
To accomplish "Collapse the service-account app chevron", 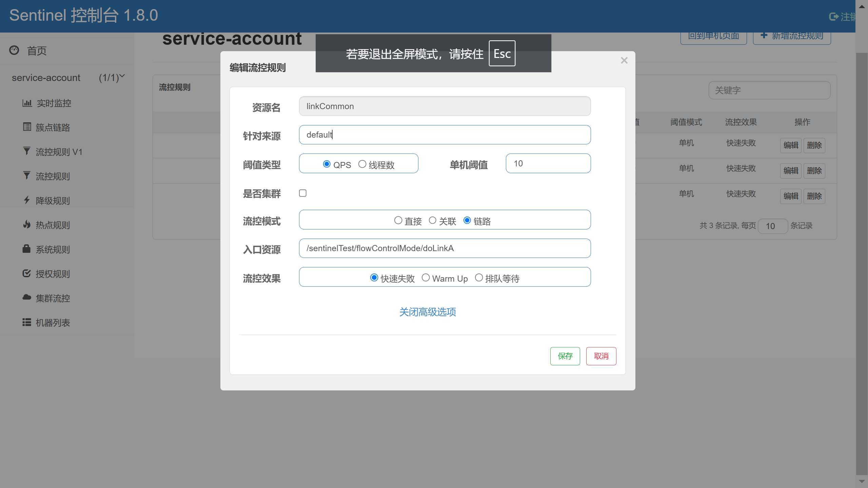I will point(122,76).
